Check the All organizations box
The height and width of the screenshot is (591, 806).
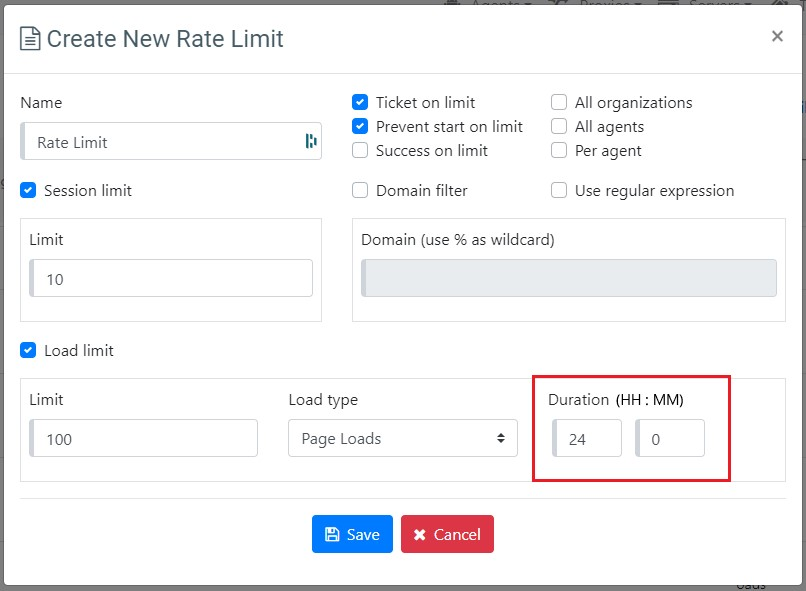tap(559, 102)
